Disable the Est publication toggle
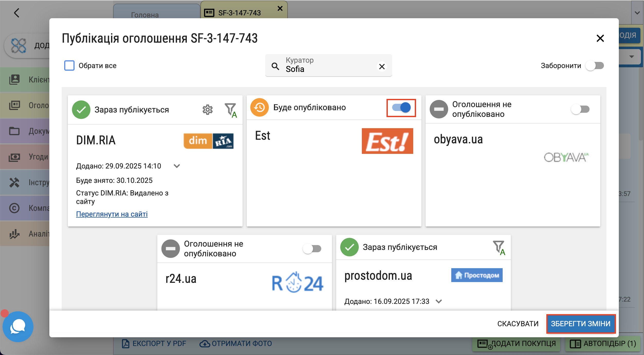Screen dimensions: 644x355 point(401,108)
